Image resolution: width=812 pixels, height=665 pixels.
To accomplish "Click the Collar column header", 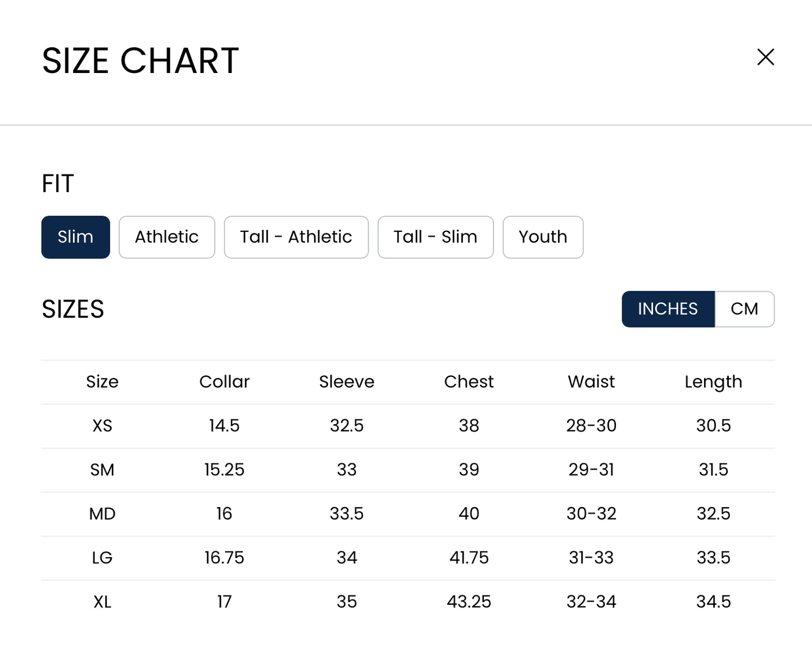I will (x=224, y=382).
